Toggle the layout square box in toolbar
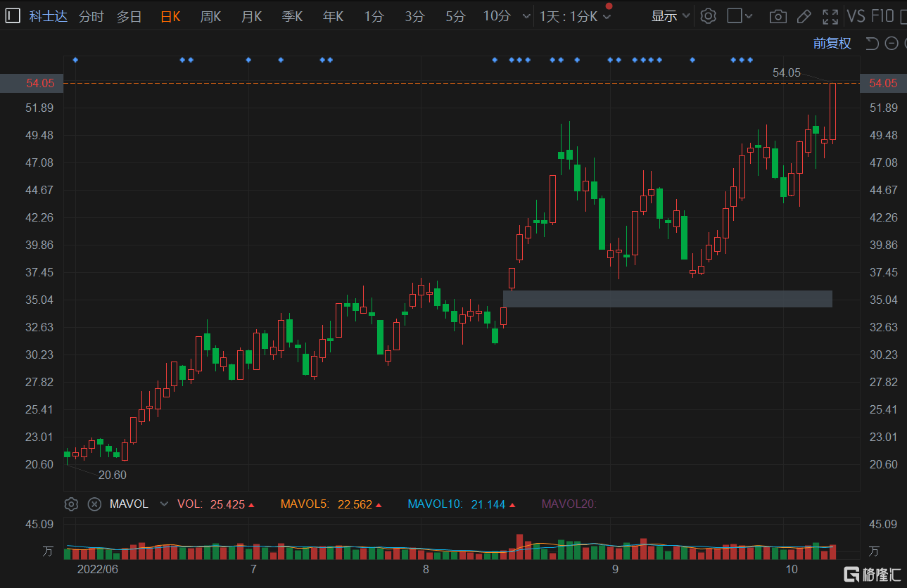 tap(735, 16)
